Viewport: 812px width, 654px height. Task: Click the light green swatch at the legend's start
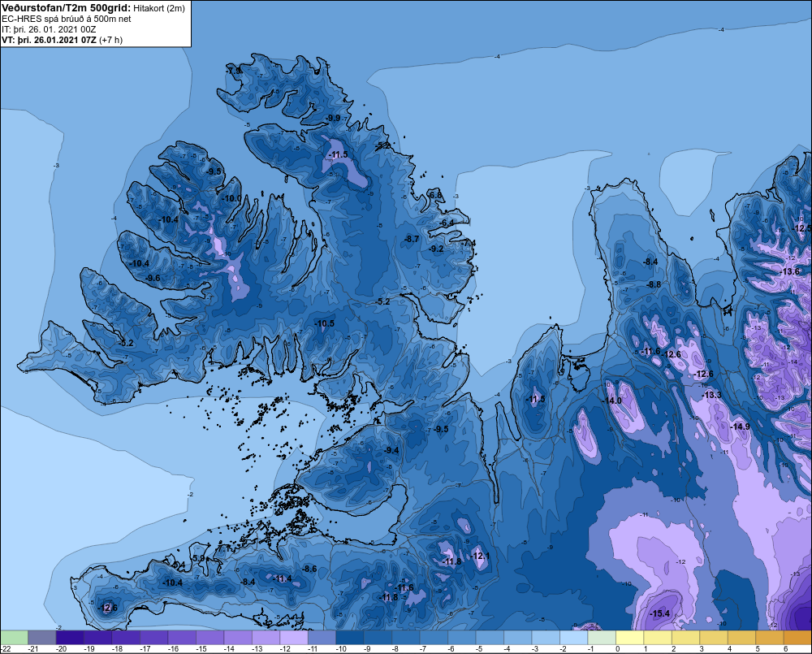pyautogui.click(x=14, y=637)
